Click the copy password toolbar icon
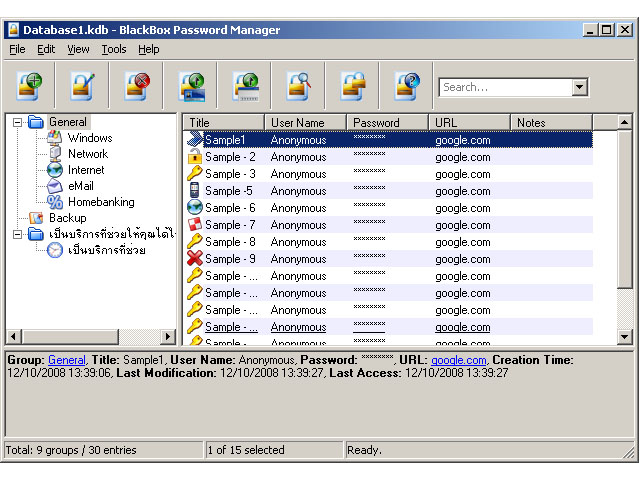This screenshot has width=640, height=480. click(245, 86)
